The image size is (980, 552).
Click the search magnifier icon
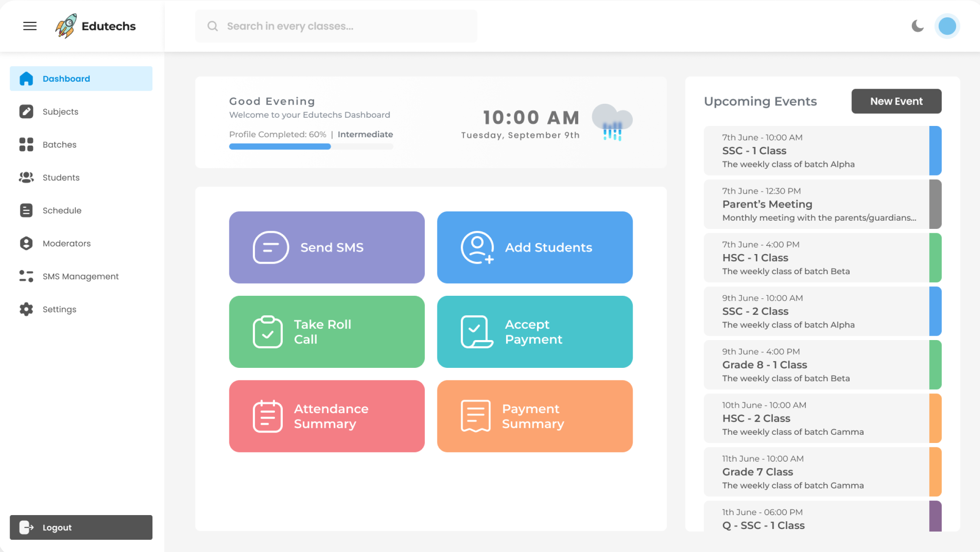tap(212, 26)
